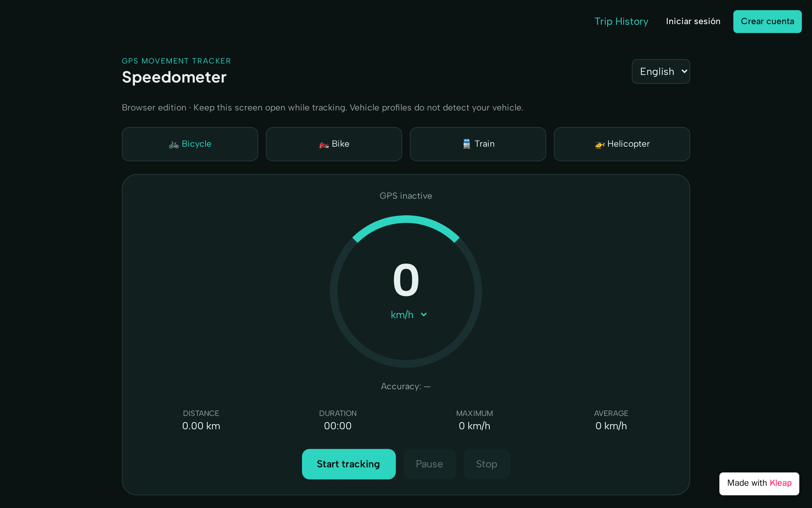Click the GPS inactive status text
Screen dimensions: 812x508
[406, 196]
